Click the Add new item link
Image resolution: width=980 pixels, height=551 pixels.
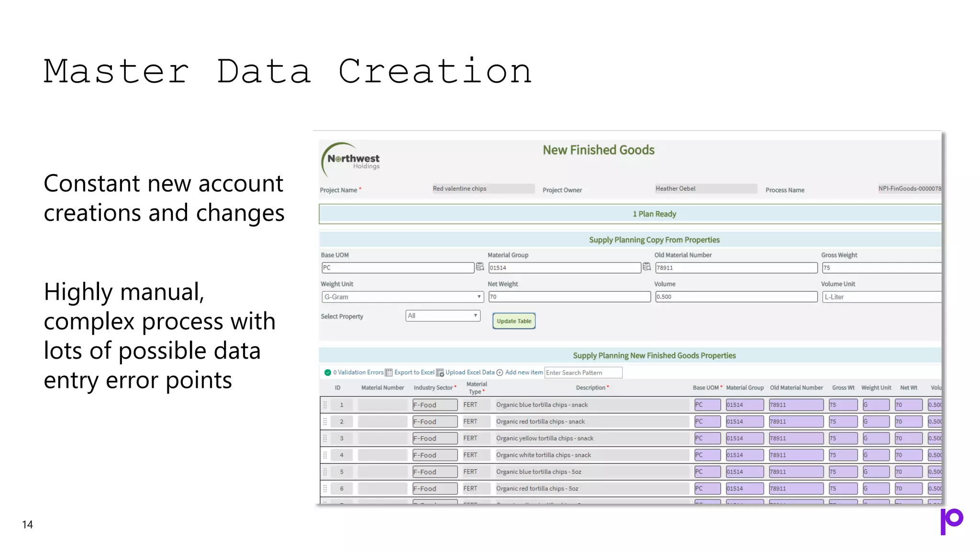524,373
